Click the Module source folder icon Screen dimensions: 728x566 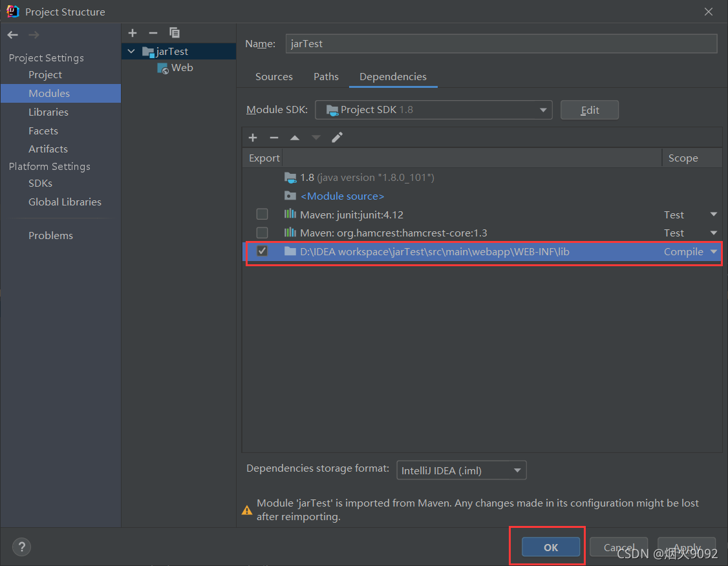tap(290, 195)
